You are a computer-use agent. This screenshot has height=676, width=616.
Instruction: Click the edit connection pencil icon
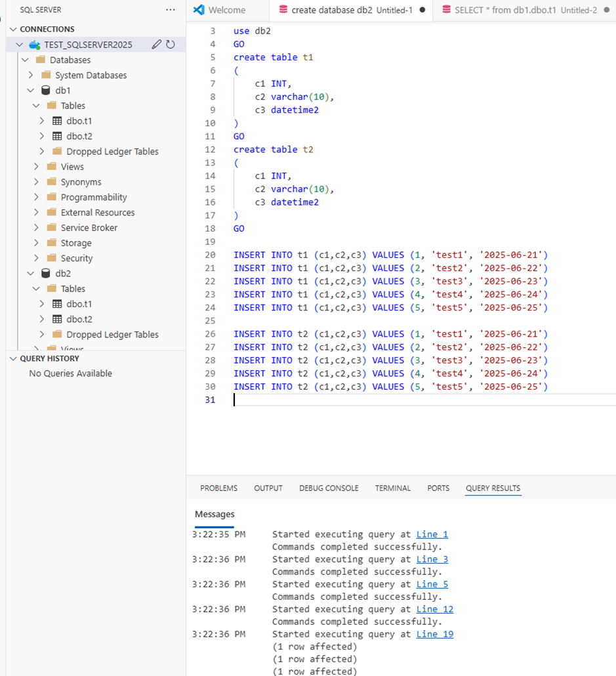pyautogui.click(x=156, y=45)
